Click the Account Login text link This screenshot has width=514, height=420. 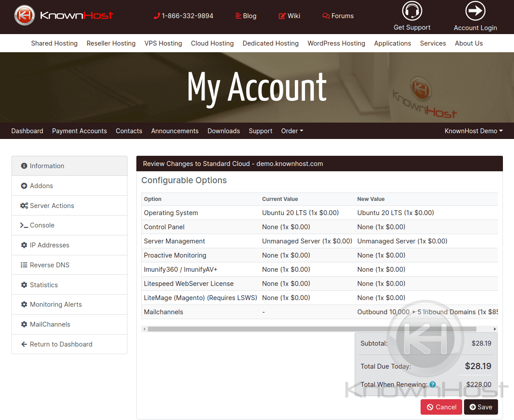click(x=475, y=28)
